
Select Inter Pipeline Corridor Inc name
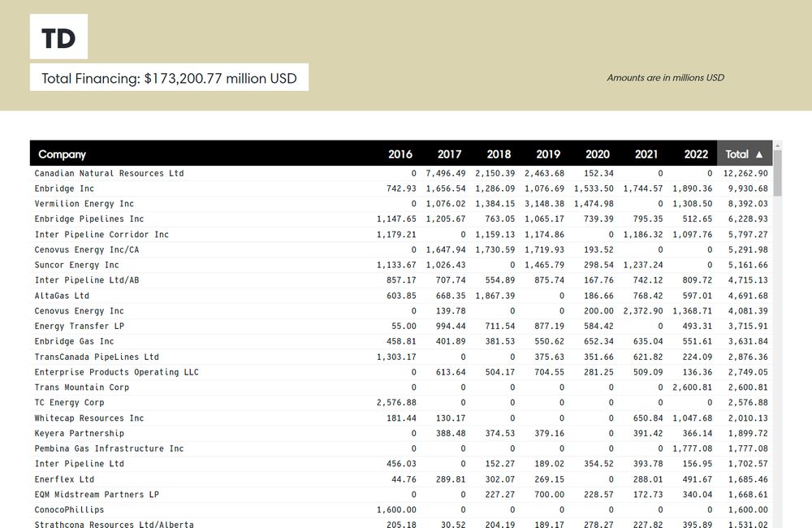pos(101,234)
